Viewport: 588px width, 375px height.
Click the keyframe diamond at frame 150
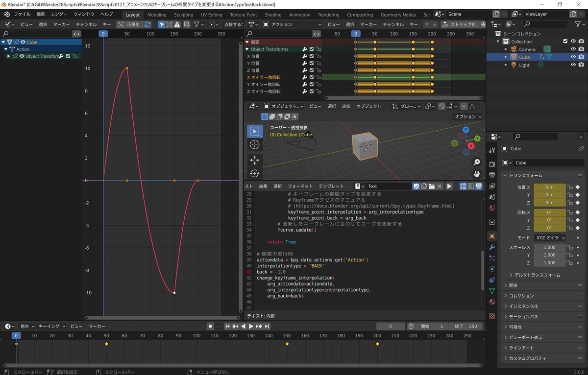(287, 344)
